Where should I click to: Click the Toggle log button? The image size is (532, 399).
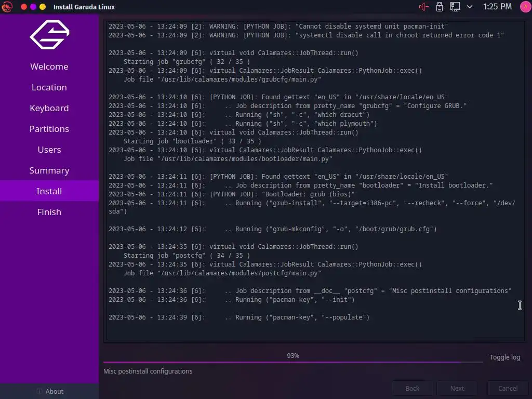coord(504,357)
